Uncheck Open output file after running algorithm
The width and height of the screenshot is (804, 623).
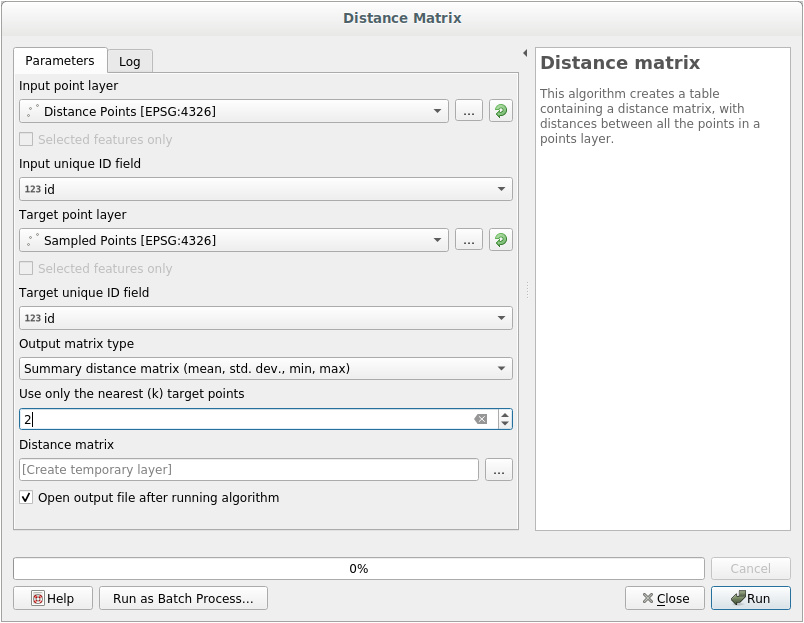point(25,497)
